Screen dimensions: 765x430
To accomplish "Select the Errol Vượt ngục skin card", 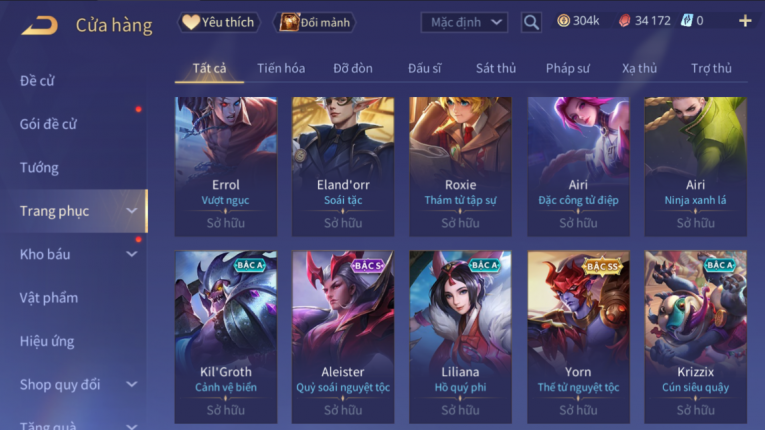I will (226, 166).
